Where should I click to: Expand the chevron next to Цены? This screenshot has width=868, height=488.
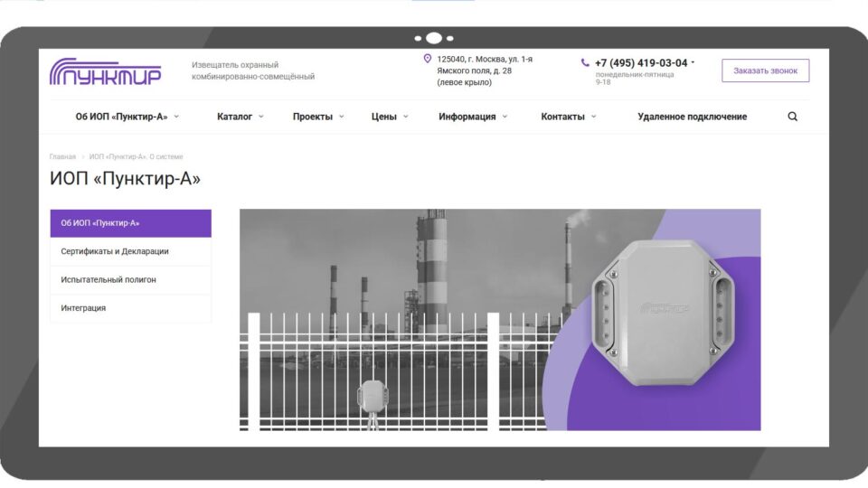point(406,117)
